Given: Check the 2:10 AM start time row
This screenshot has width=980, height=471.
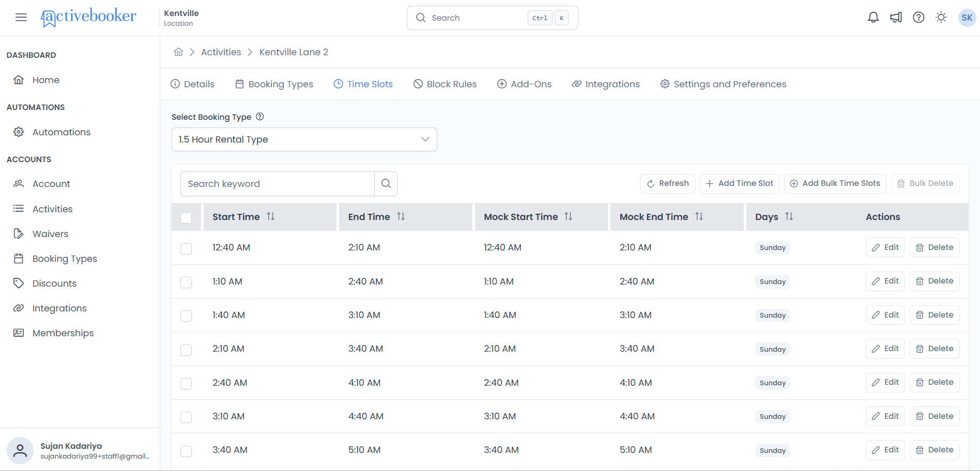Looking at the screenshot, I should pos(186,350).
